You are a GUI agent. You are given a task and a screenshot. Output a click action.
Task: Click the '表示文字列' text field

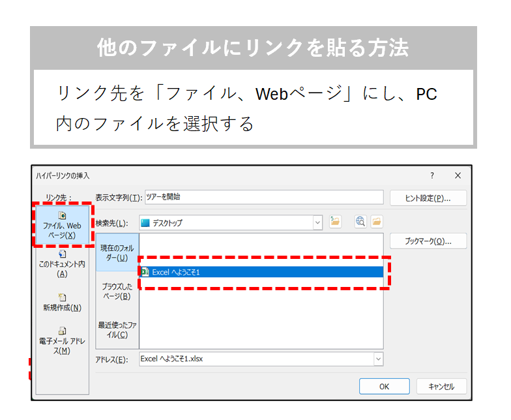263,197
